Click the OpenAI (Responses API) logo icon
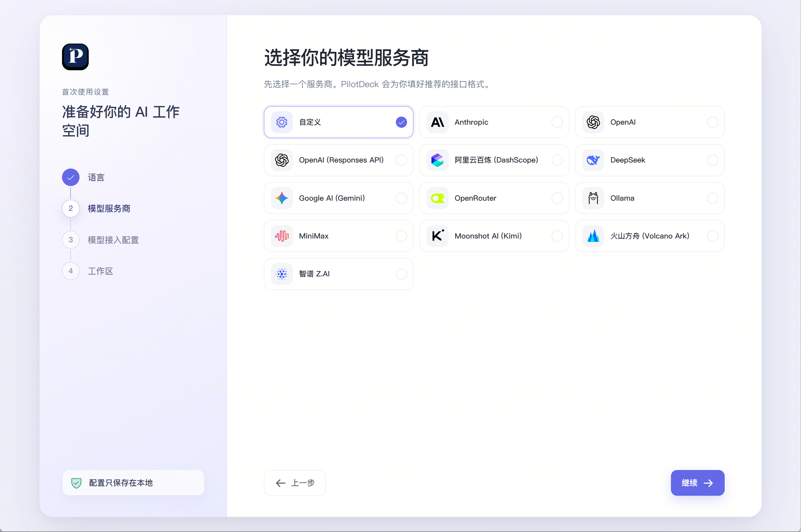The width and height of the screenshot is (801, 532). pos(282,160)
